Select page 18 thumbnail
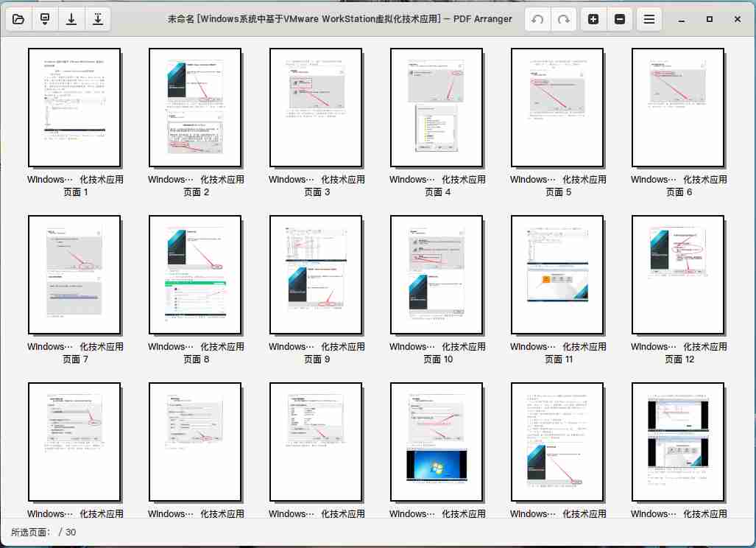 point(679,440)
